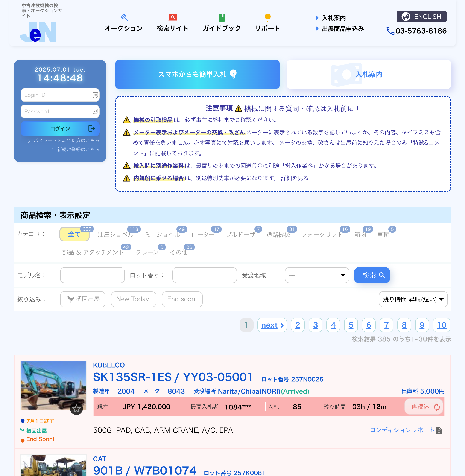Open the 受渡地域 dropdown
The image size is (465, 476).
(317, 275)
